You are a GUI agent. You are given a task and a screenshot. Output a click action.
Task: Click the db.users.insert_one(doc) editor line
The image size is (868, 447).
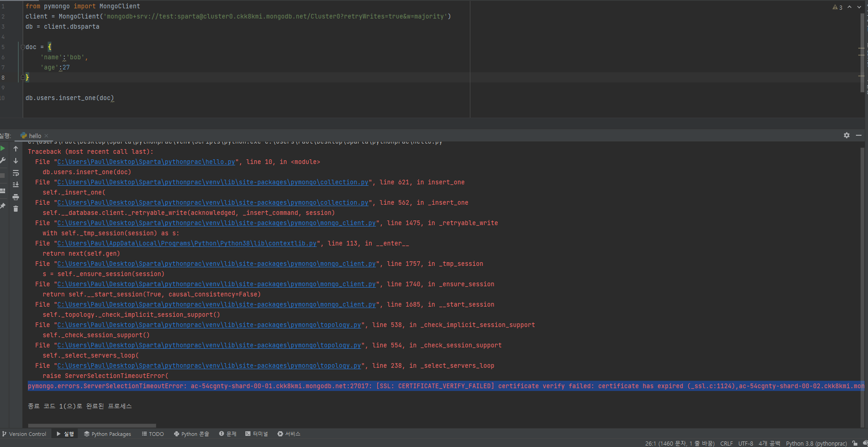pos(69,98)
